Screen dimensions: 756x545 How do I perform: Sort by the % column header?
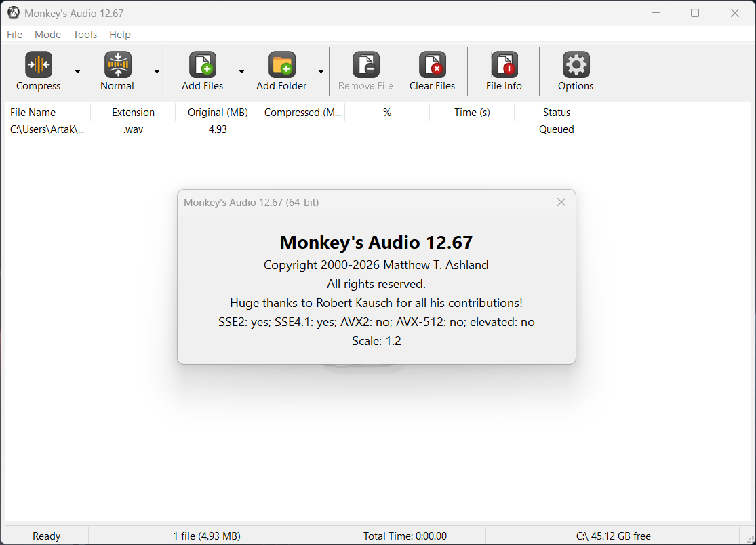coord(387,113)
